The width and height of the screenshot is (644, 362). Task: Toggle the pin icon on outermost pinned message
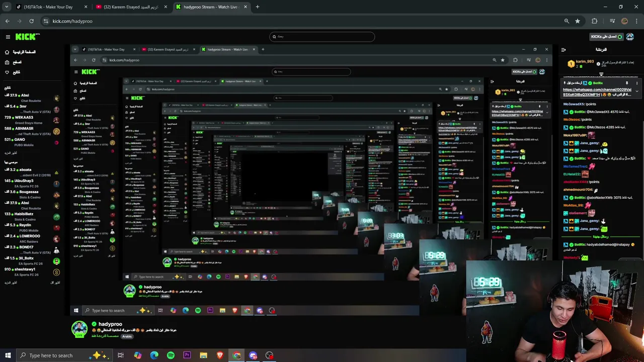click(x=627, y=83)
